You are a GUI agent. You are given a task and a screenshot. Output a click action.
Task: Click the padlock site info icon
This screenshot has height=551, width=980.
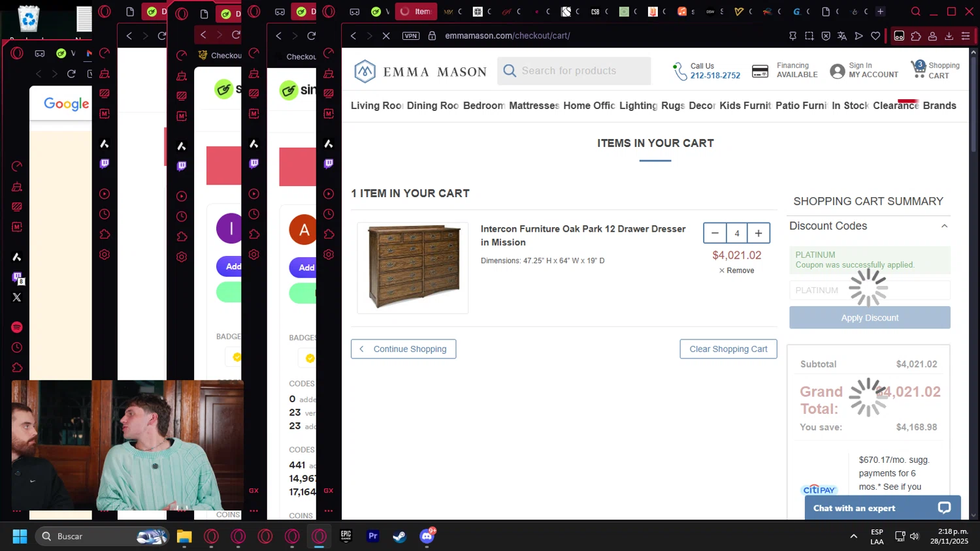(432, 36)
